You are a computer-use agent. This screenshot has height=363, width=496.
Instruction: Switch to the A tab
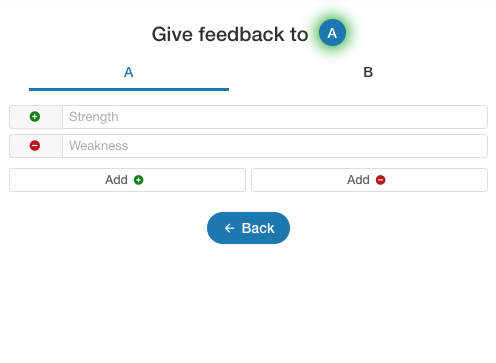129,72
